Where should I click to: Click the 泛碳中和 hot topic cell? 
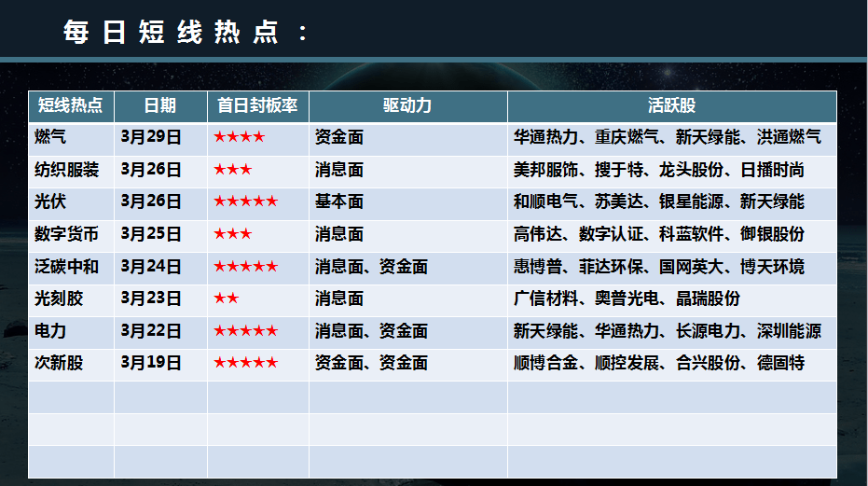click(x=71, y=267)
